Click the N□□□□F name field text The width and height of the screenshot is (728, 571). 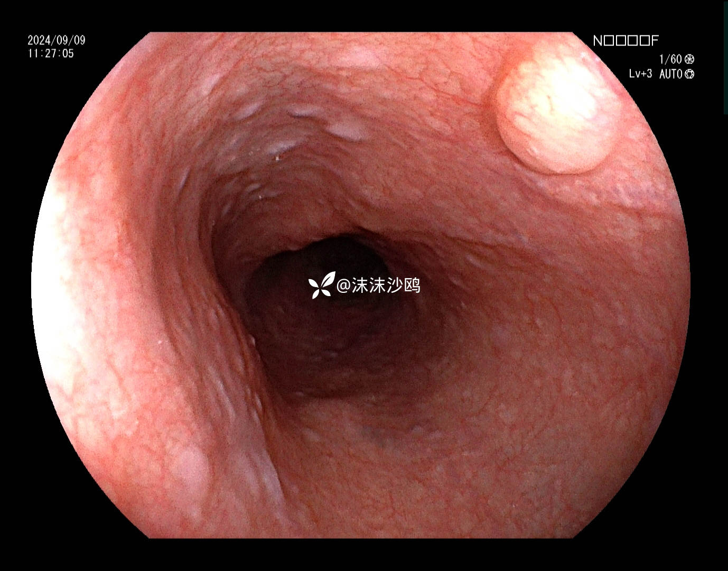point(626,41)
